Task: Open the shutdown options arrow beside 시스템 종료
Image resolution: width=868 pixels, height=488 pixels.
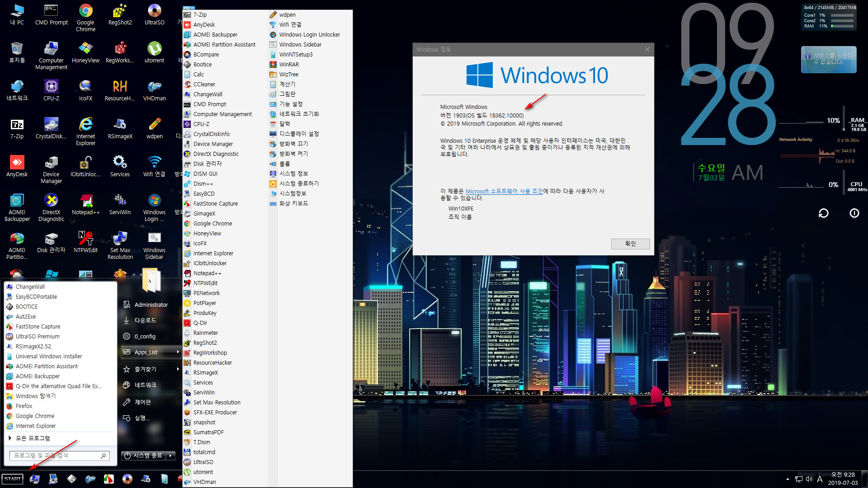Action: click(171, 455)
